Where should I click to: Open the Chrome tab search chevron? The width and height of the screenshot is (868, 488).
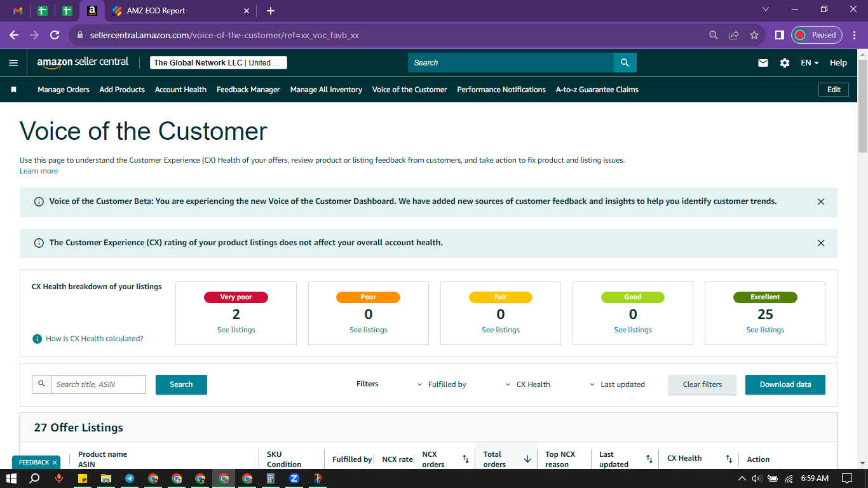tap(766, 10)
